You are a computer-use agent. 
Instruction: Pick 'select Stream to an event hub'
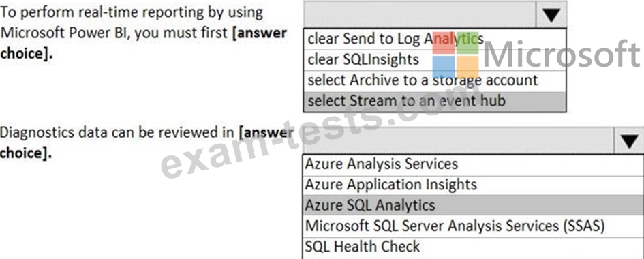435,101
